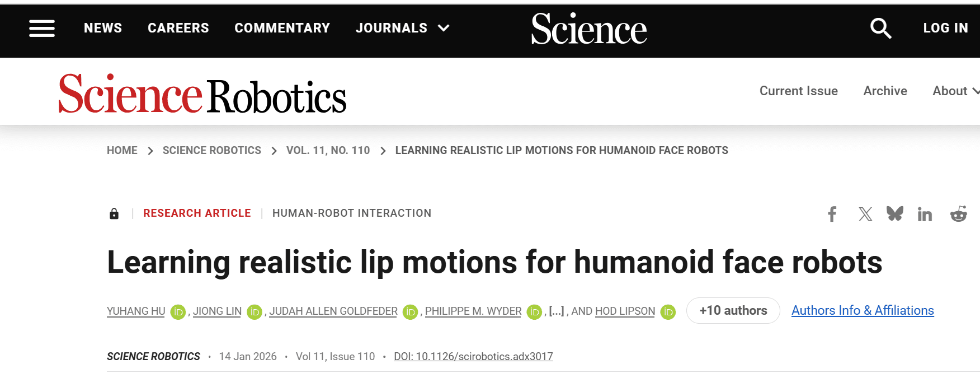The height and width of the screenshot is (373, 980).
Task: View Yuhang Hu's ORCID profile icon
Action: (x=178, y=312)
